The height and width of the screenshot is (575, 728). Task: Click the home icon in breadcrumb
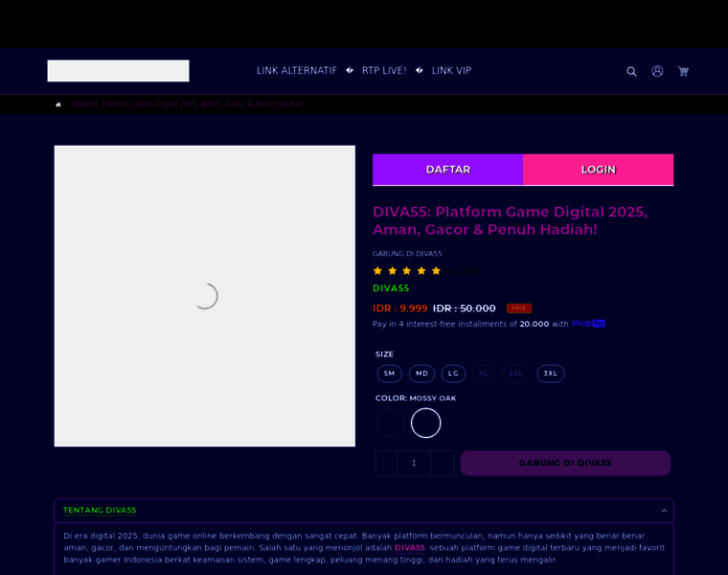pyautogui.click(x=58, y=104)
